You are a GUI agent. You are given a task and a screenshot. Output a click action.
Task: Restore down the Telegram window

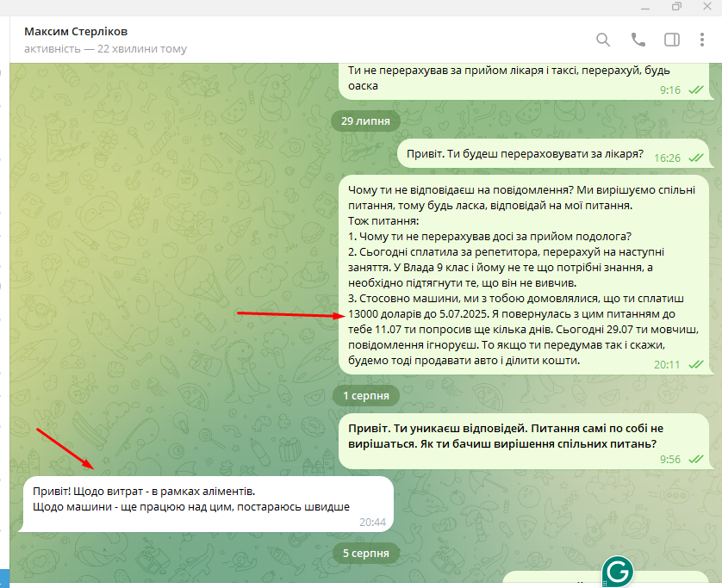[676, 6]
